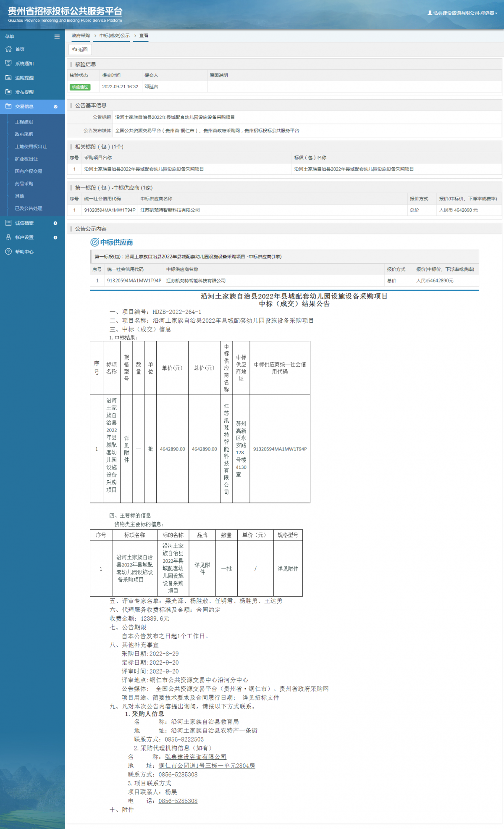
Task: Select 国有产权交易 submenu item
Action: point(29,171)
